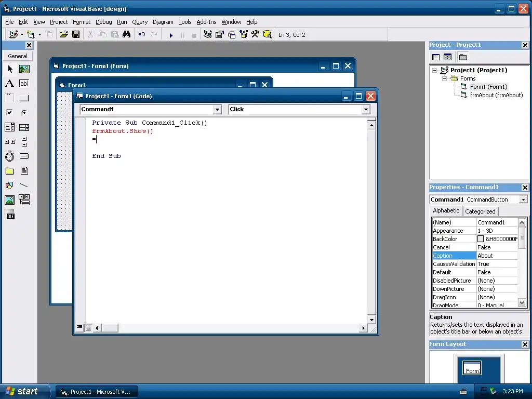532x399 pixels.
Task: Open the Click procedure dropdown
Action: tap(365, 109)
